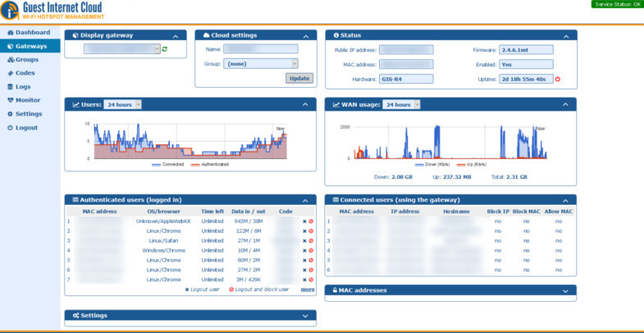Go to Codes in the sidebar

click(x=25, y=73)
